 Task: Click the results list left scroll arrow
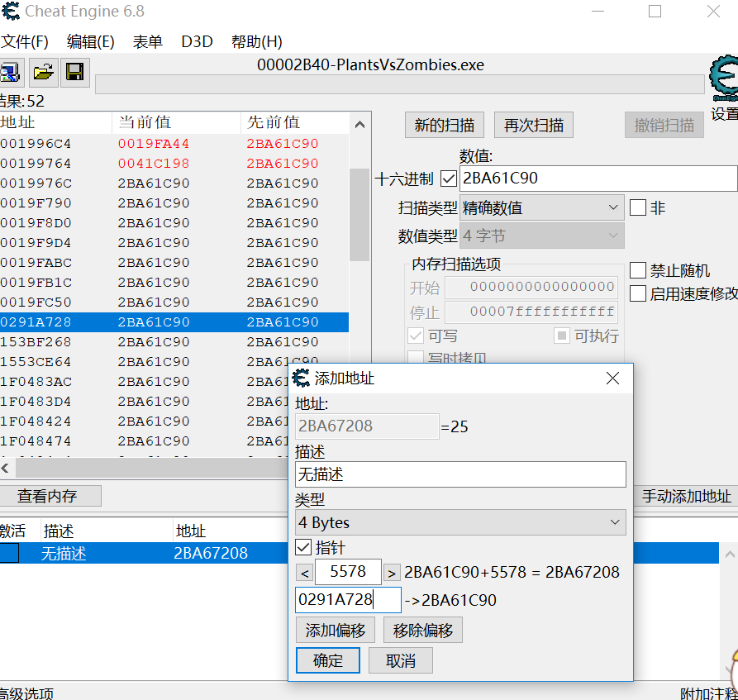[6, 469]
